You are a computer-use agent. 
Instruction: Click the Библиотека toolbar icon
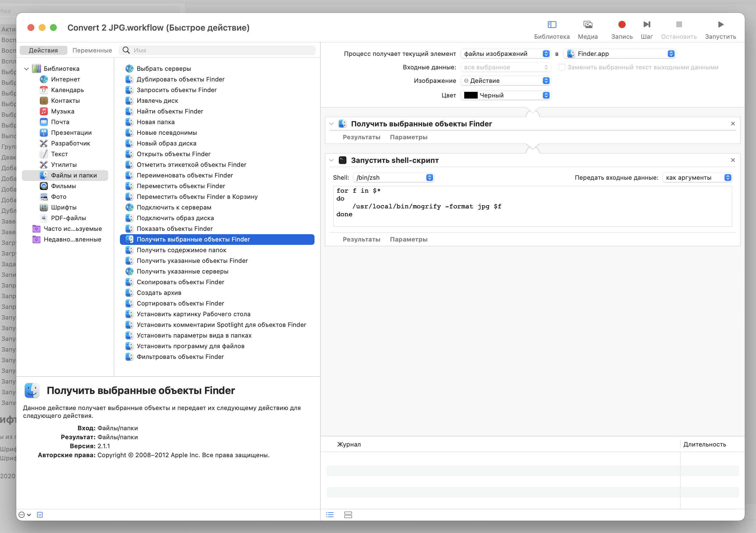(x=552, y=25)
